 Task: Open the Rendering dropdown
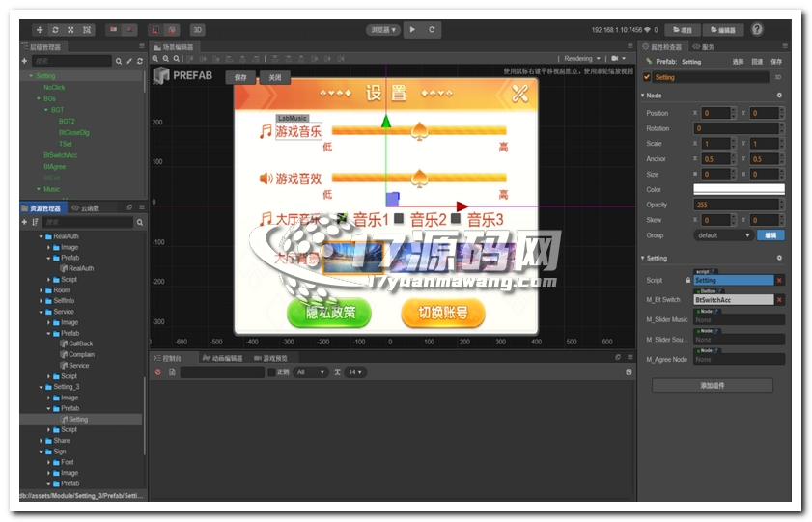(582, 59)
